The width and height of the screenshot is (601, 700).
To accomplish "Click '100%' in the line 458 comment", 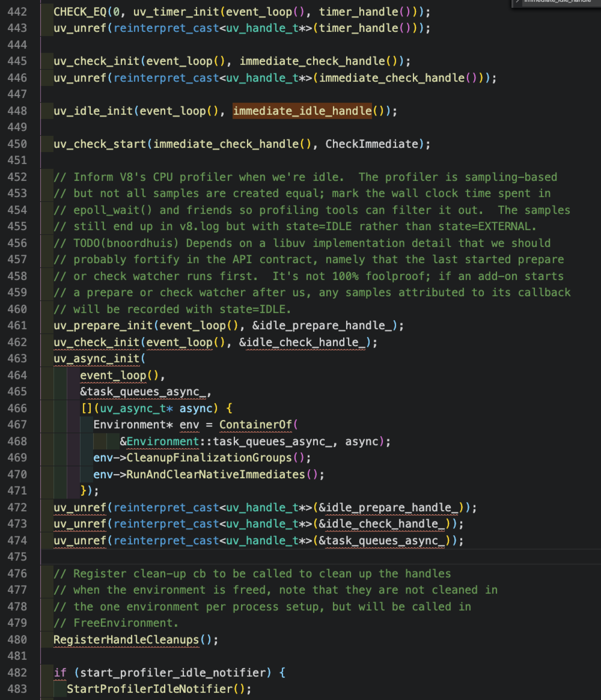I will coord(345,276).
